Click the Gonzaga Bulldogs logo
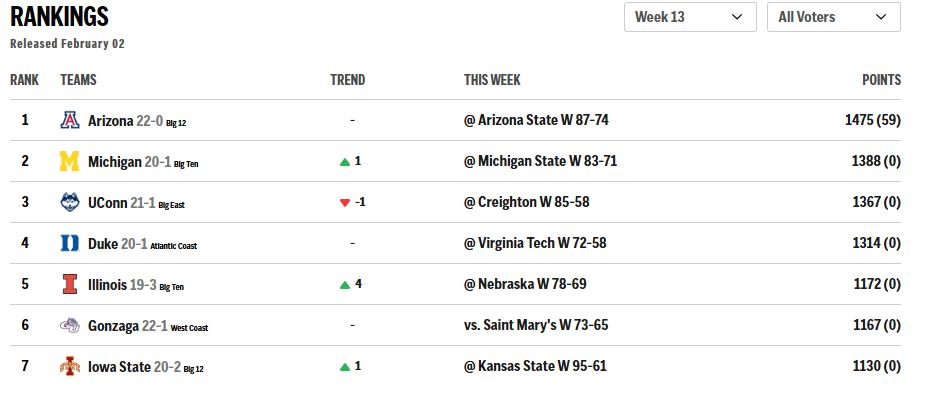 [x=69, y=325]
